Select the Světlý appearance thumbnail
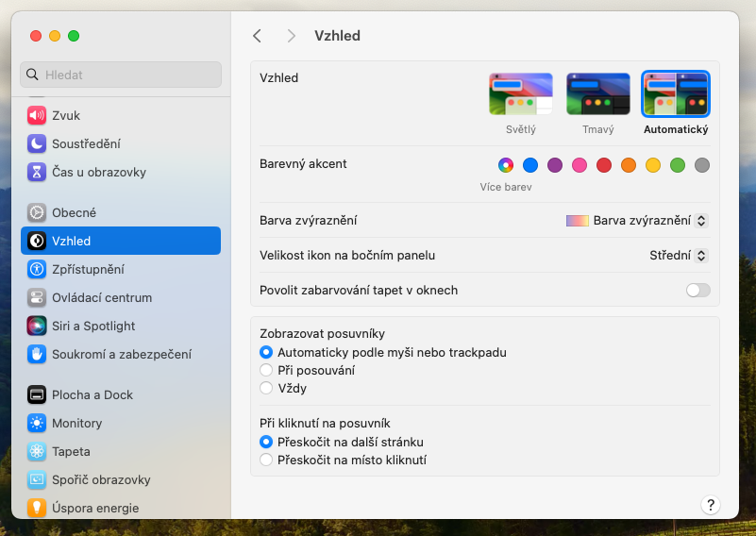Screen dimensions: 756x536 coord(521,94)
